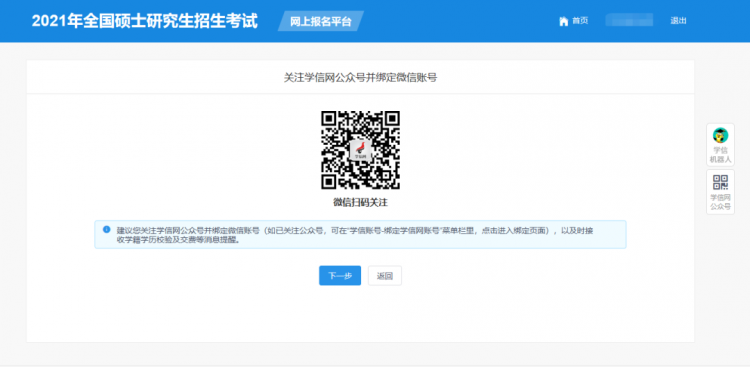Log out via the 退出 link

(x=678, y=21)
